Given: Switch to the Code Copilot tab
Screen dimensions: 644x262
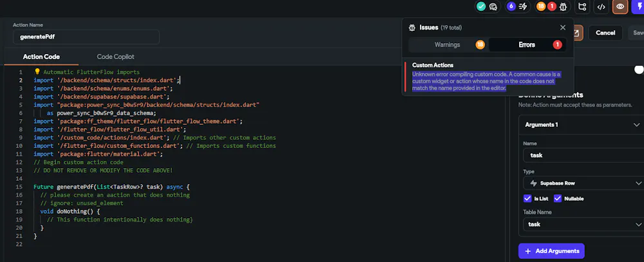Looking at the screenshot, I should click(x=115, y=57).
